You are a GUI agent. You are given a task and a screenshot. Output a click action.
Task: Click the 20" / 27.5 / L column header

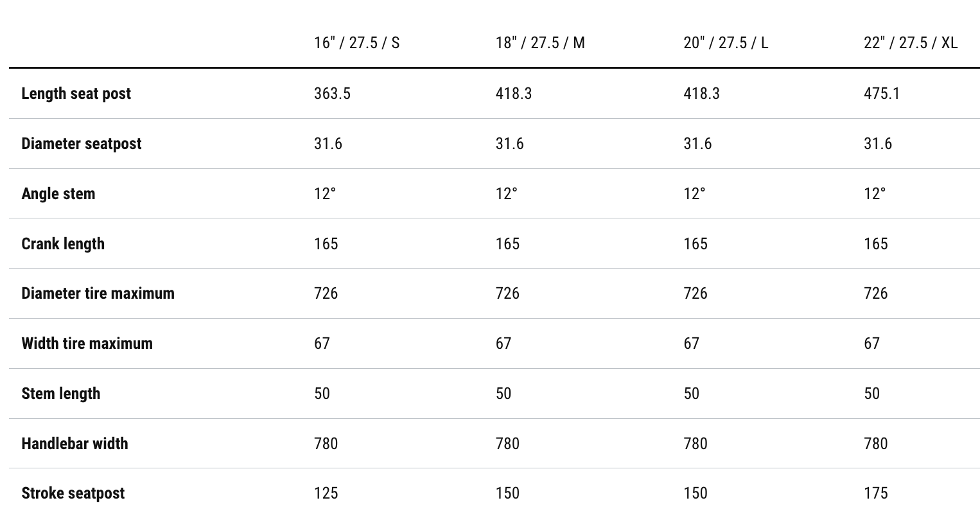(726, 43)
